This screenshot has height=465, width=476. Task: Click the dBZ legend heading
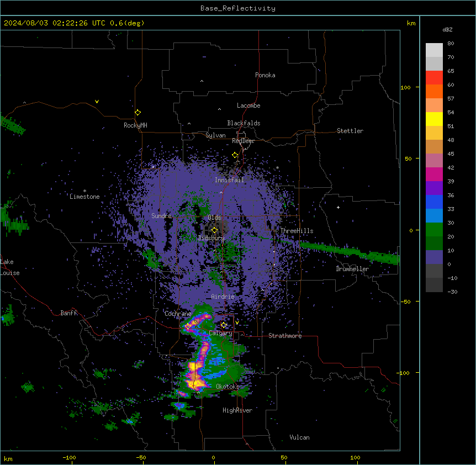click(x=447, y=29)
